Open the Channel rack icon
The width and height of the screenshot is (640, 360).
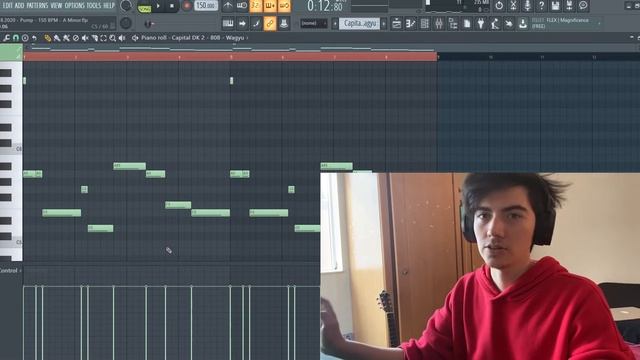(424, 24)
